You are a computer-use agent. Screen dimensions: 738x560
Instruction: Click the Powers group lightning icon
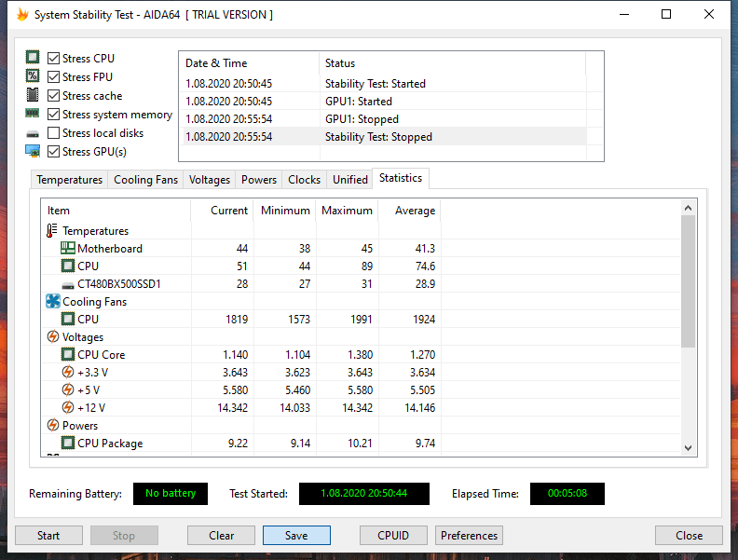[x=53, y=426]
